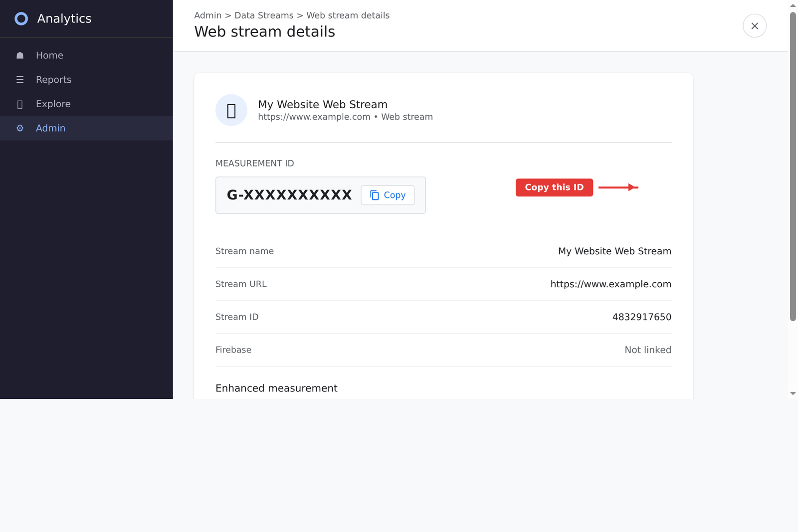The height and width of the screenshot is (532, 798).
Task: Click the copy icon inside the Copy button
Action: pos(374,195)
